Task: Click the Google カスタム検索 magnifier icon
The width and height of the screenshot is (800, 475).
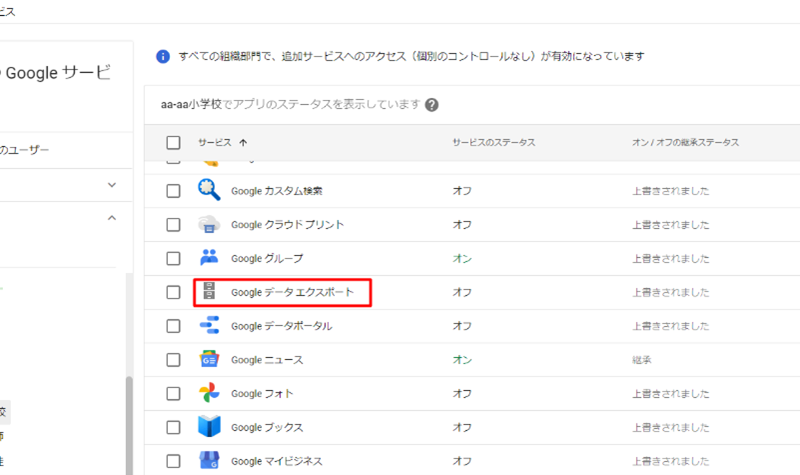Action: (x=209, y=190)
